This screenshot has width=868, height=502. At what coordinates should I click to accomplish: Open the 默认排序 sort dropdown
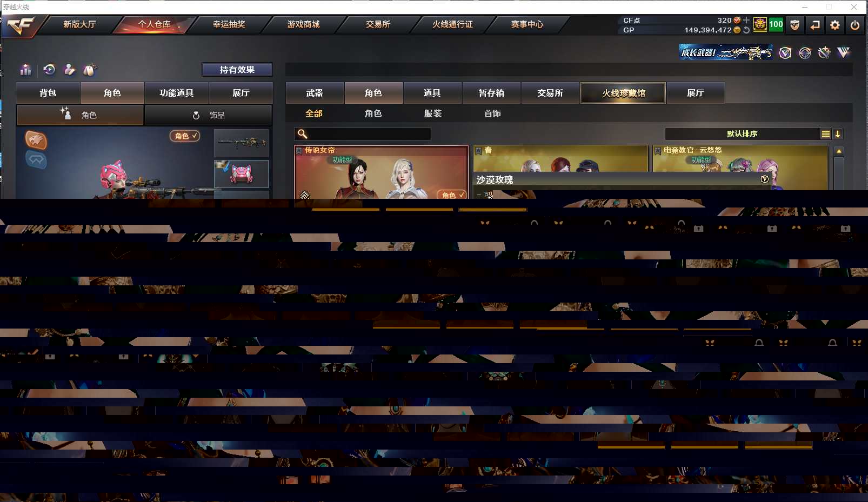click(x=742, y=134)
